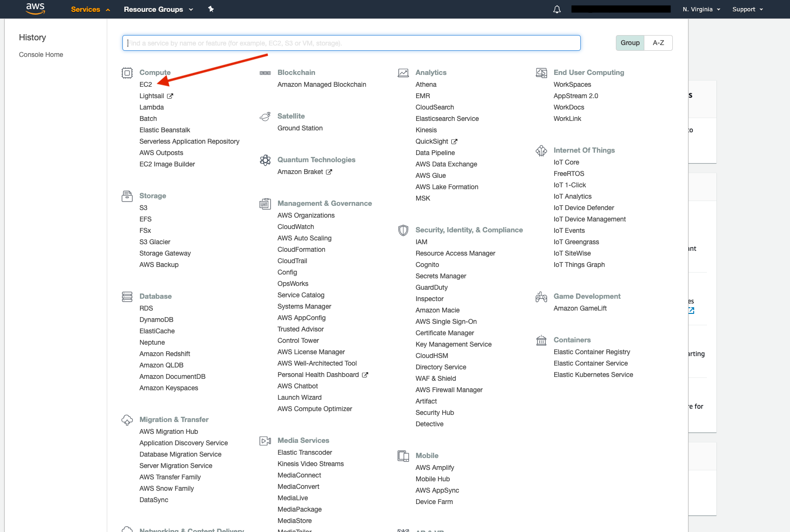This screenshot has width=790, height=532.
Task: Click the Satellite category icon
Action: pyautogui.click(x=265, y=117)
